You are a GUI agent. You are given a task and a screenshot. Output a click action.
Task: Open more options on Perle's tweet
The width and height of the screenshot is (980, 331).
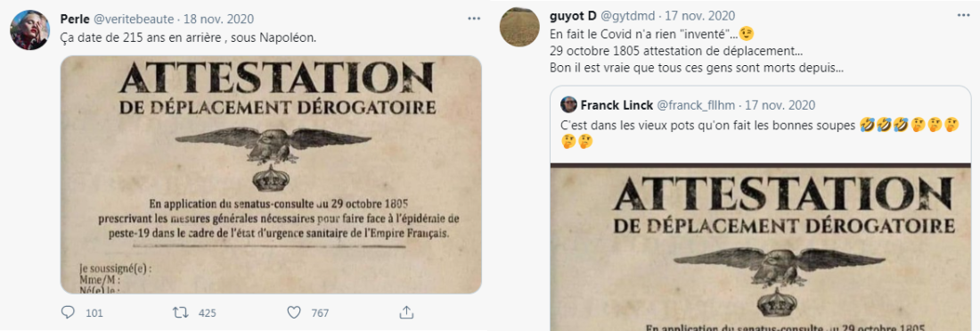coord(474,19)
